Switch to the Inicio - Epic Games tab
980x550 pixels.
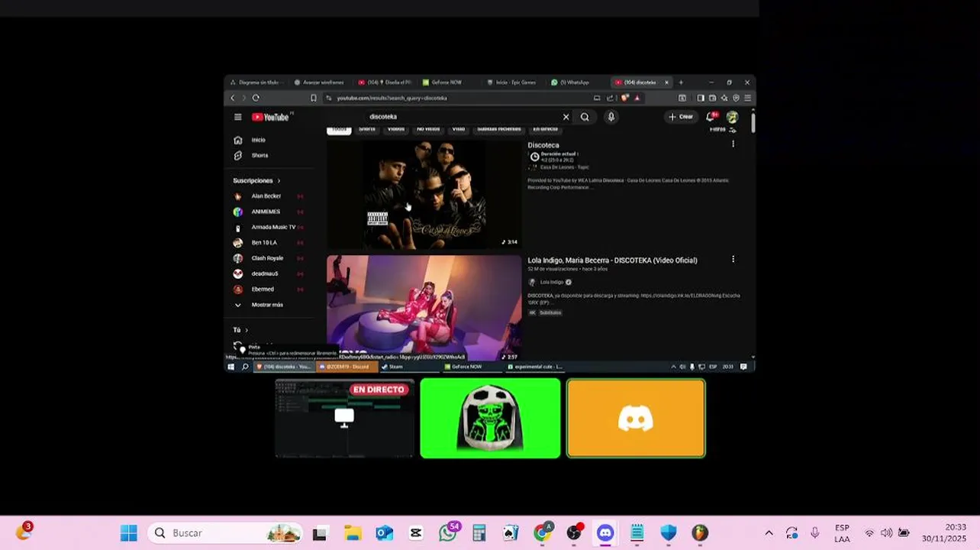(x=516, y=82)
